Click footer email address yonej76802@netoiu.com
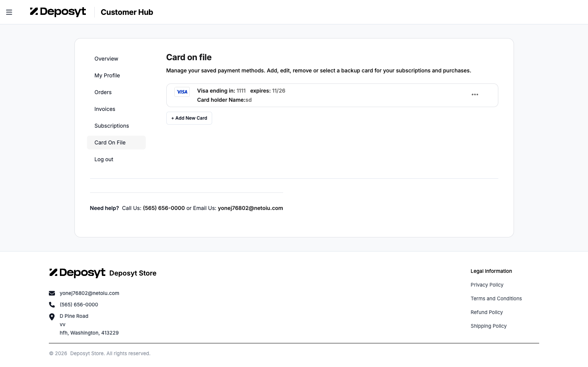588x367 pixels. pyautogui.click(x=89, y=293)
